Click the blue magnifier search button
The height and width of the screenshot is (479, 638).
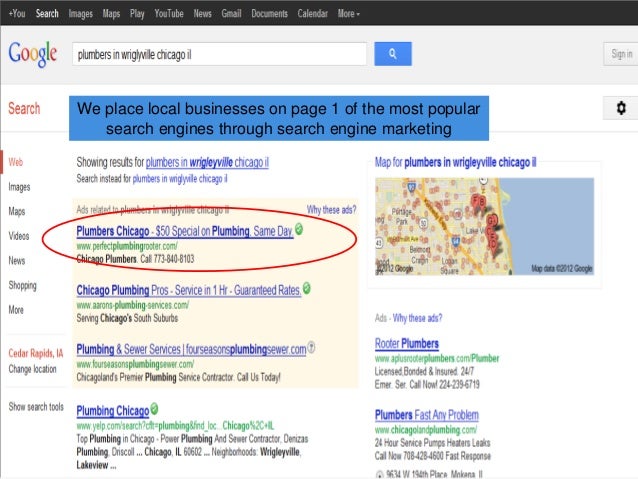tap(393, 54)
